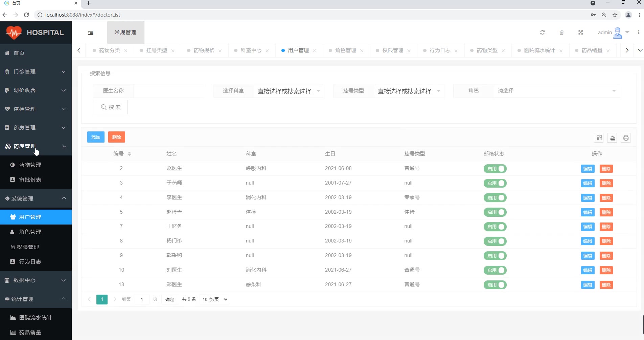Open browser zoom magnifier icon
This screenshot has width=644, height=340.
[604, 15]
